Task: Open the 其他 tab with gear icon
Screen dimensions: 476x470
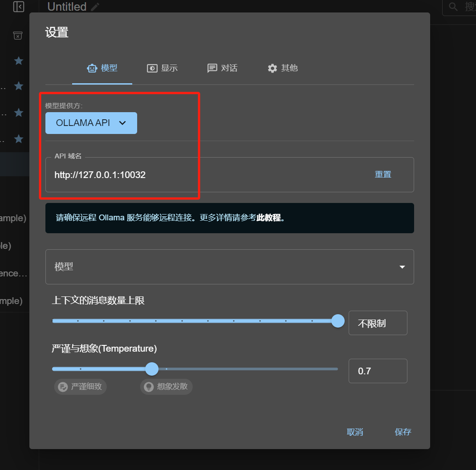Action: point(283,68)
